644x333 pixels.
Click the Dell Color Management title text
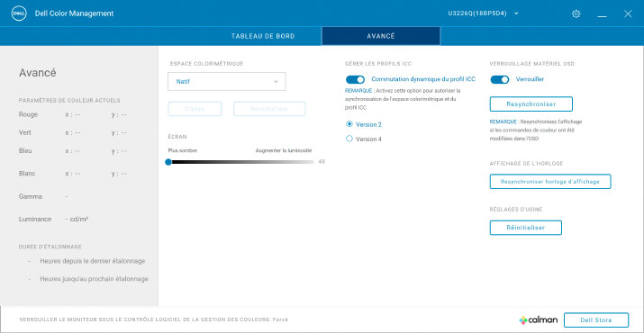click(x=75, y=13)
